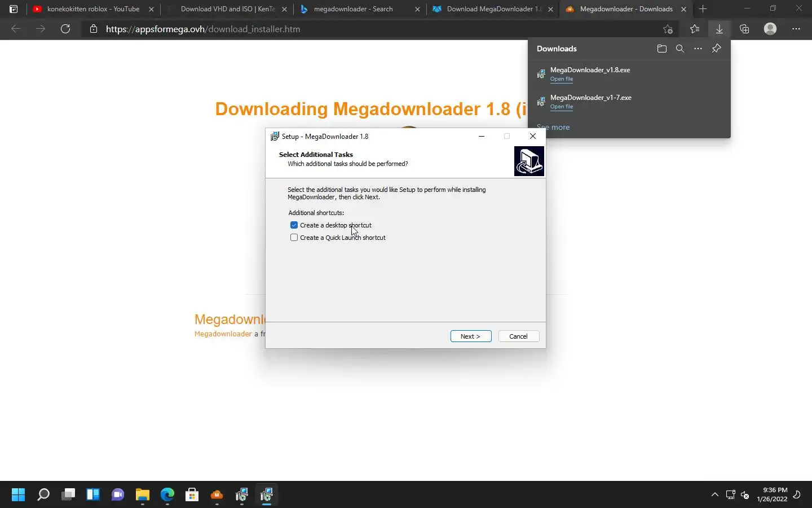Open Chat on the taskbar

118,495
